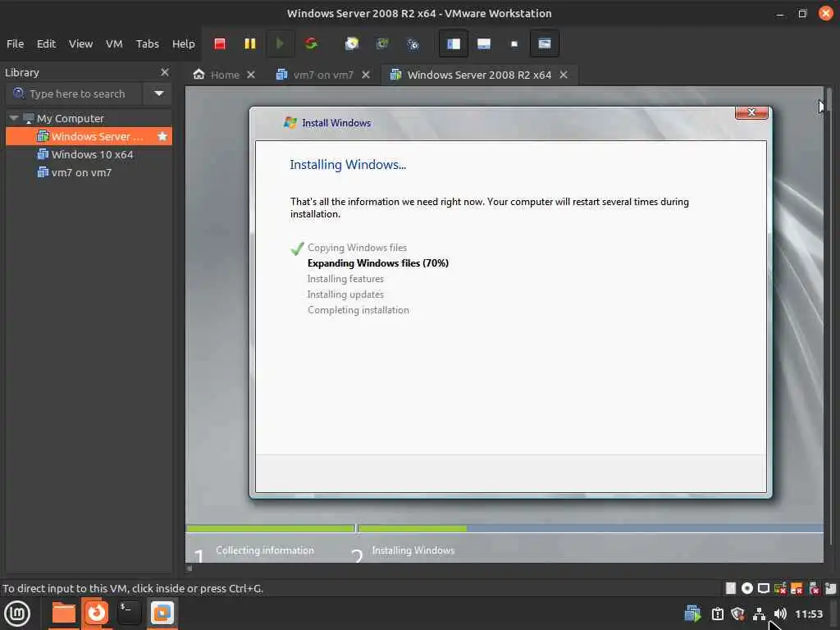Toggle the thumbnail bar view icon
This screenshot has height=630, width=840.
484,44
